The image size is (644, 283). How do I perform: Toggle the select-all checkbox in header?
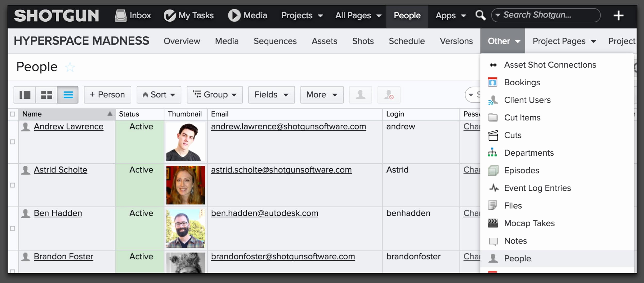pos(13,114)
